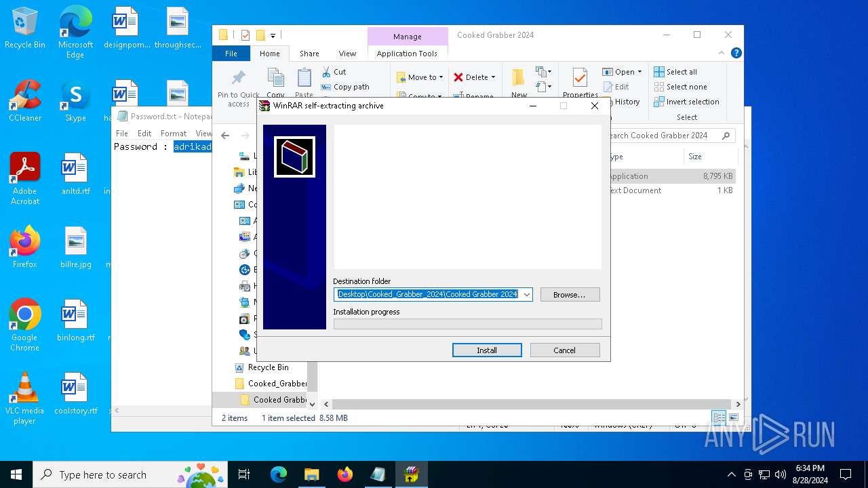Open the Recycle Bin desktop icon
This screenshot has width=868, height=488.
25,28
